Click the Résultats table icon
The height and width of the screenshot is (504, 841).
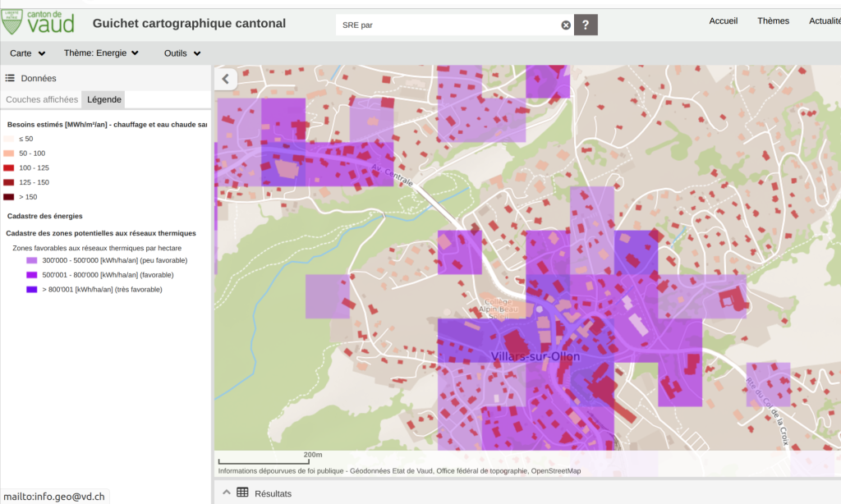(242, 493)
